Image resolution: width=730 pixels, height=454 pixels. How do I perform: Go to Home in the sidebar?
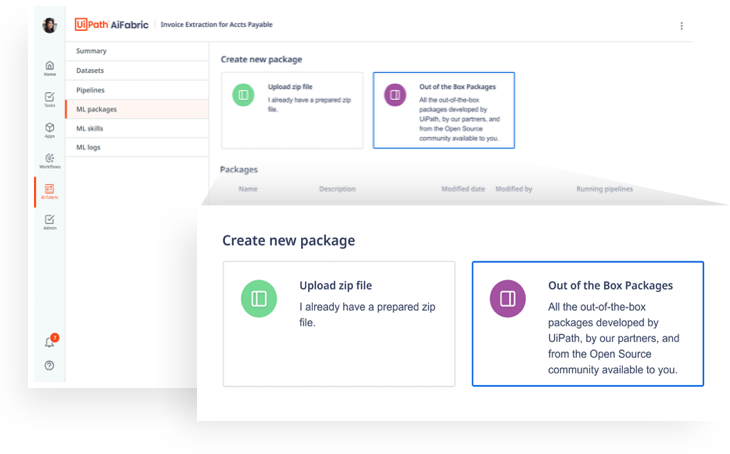[x=50, y=68]
